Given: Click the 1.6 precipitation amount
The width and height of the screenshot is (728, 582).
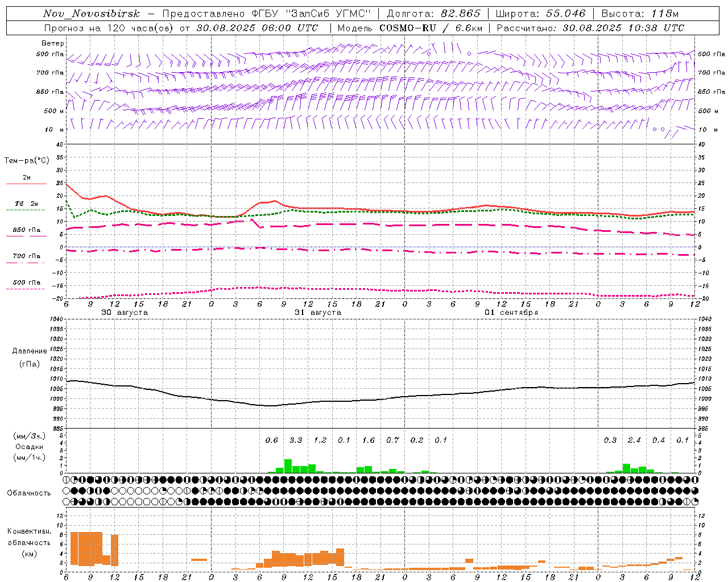Looking at the screenshot, I should click(x=369, y=440).
